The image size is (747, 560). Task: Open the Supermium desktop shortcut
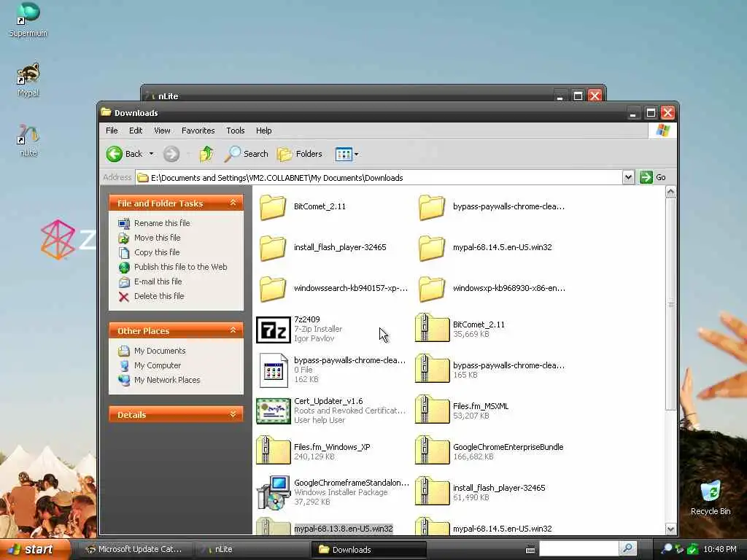point(28,19)
